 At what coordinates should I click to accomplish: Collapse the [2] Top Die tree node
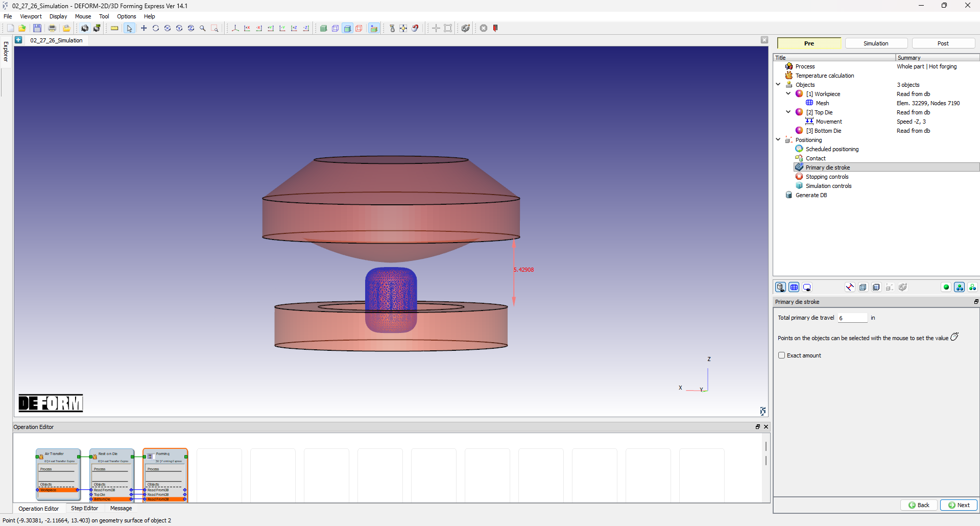788,112
